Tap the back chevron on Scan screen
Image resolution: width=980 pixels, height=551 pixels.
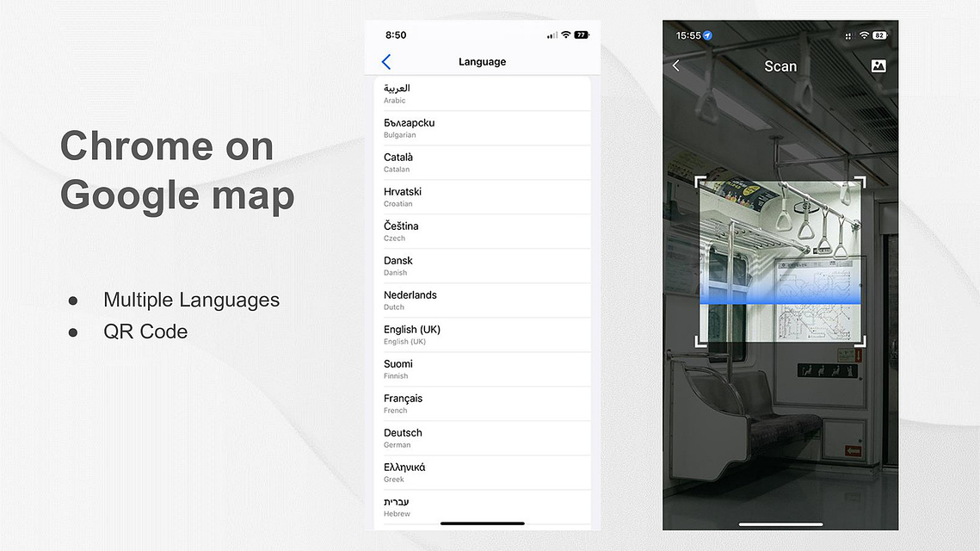click(x=676, y=65)
